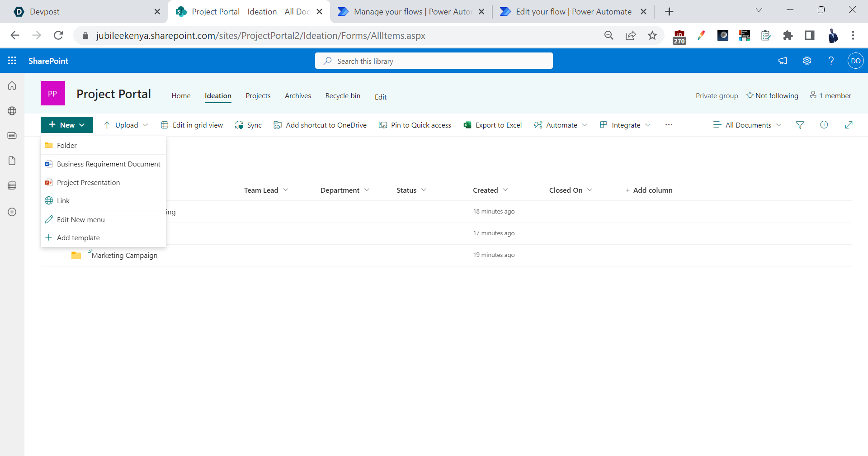The image size is (868, 456).
Task: Choose Project Presentation from New menu
Action: pos(104,182)
